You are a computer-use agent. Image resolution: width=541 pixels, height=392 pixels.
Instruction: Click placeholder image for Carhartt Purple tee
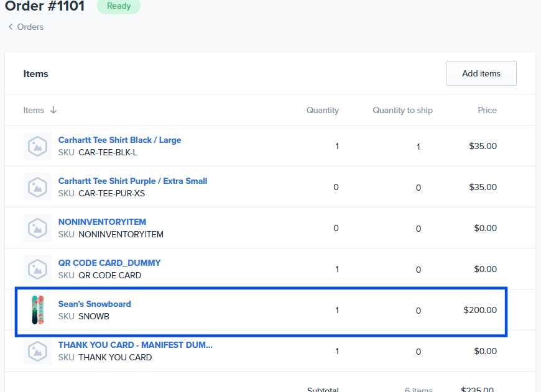37,187
